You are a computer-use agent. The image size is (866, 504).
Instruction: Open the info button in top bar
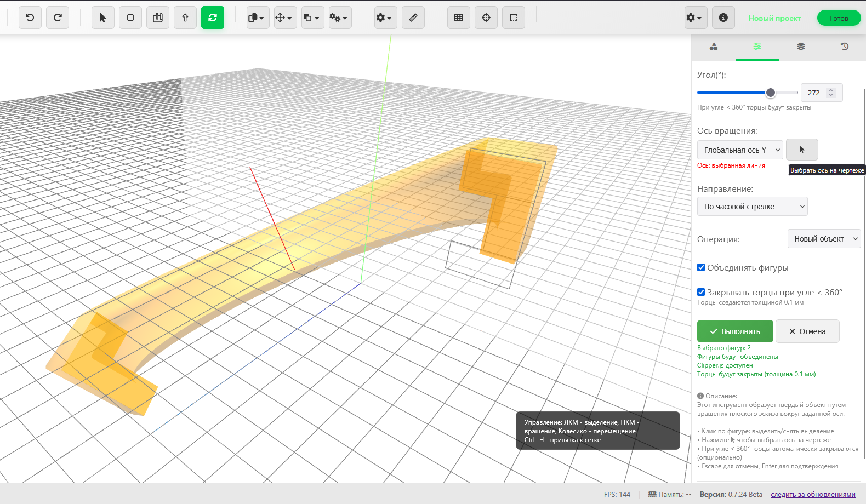tap(723, 18)
